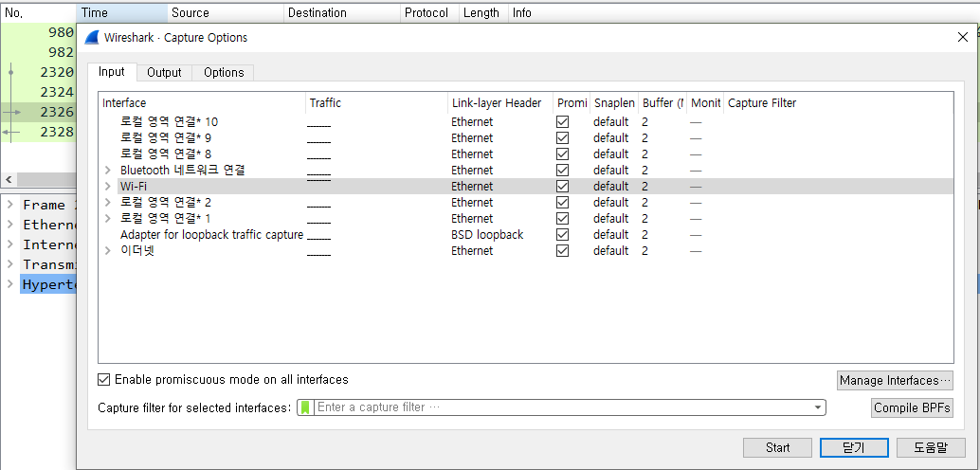Disable promiscuous mode on all interfaces
The width and height of the screenshot is (980, 470).
coord(103,379)
